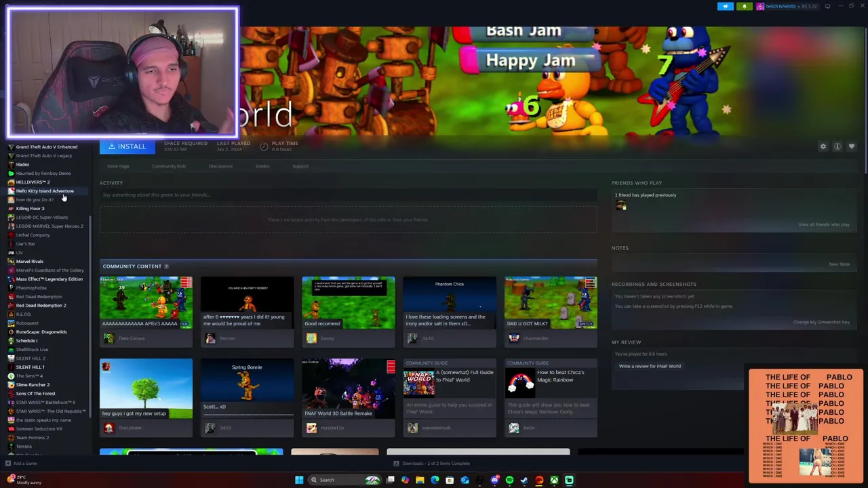Screen dimensions: 868x488
Task: Click user avatar on 'Good recomend' card
Action: 311,338
